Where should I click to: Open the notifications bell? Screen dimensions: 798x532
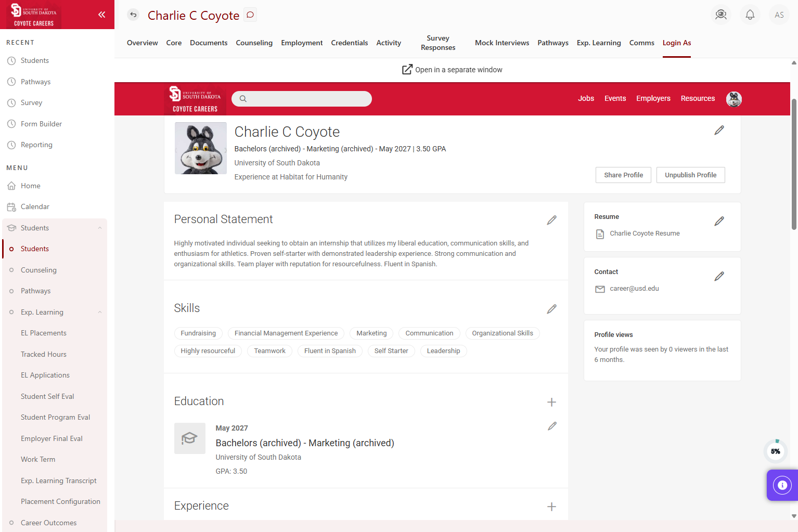coord(750,15)
